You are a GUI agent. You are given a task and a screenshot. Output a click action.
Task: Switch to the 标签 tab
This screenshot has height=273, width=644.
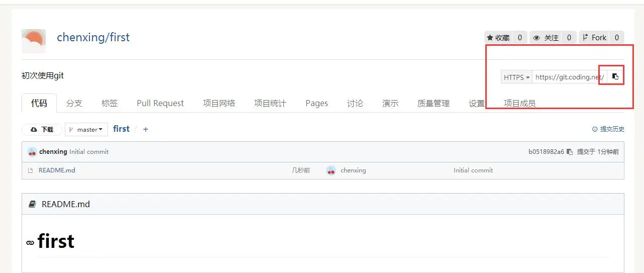(110, 103)
